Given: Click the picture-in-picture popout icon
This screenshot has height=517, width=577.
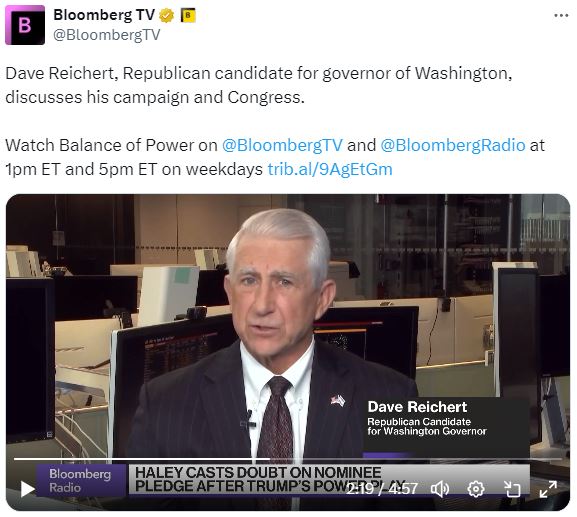Looking at the screenshot, I should tap(512, 489).
